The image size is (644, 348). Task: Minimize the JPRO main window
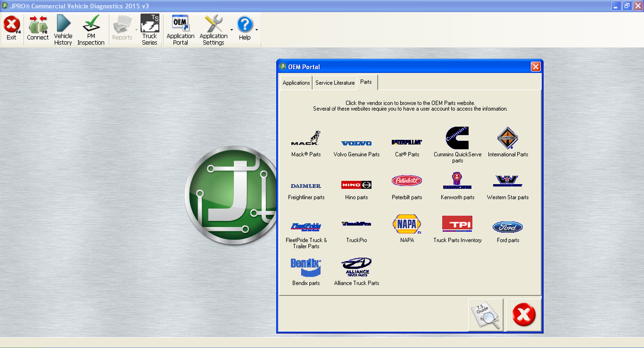coord(616,6)
